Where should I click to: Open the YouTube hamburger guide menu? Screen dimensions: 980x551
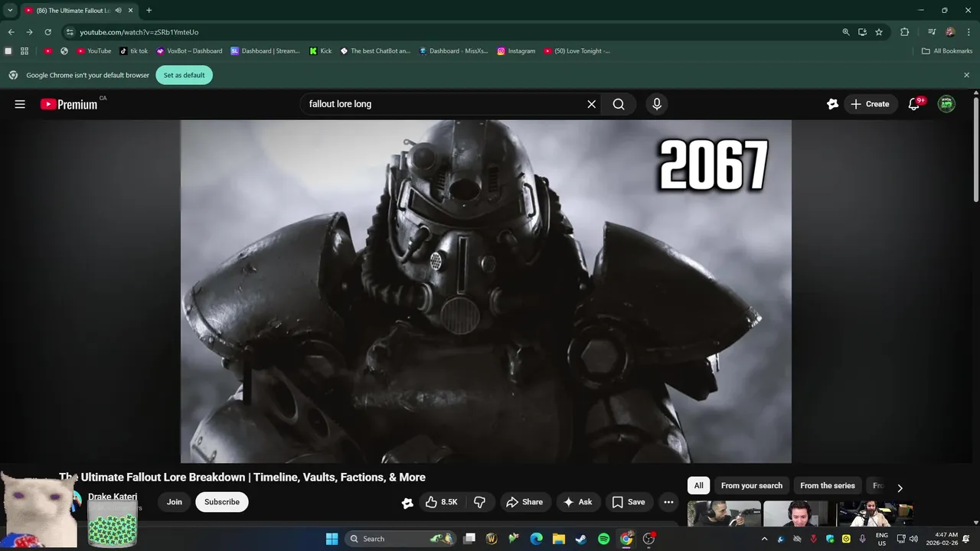click(x=20, y=104)
